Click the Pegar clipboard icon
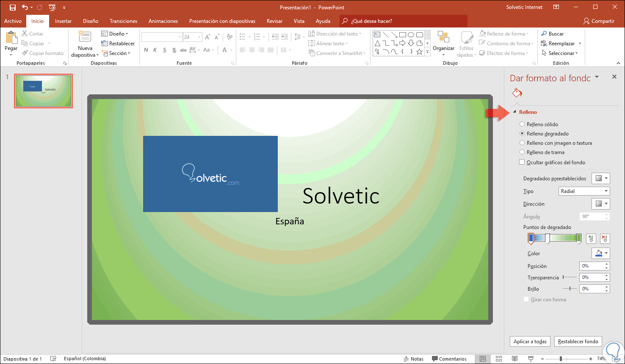The height and width of the screenshot is (364, 625). (x=11, y=38)
